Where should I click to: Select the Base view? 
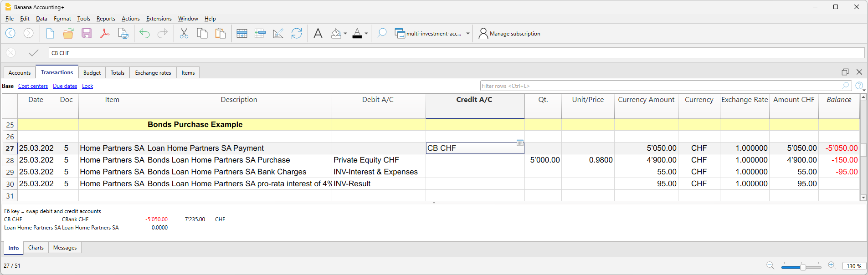point(8,86)
